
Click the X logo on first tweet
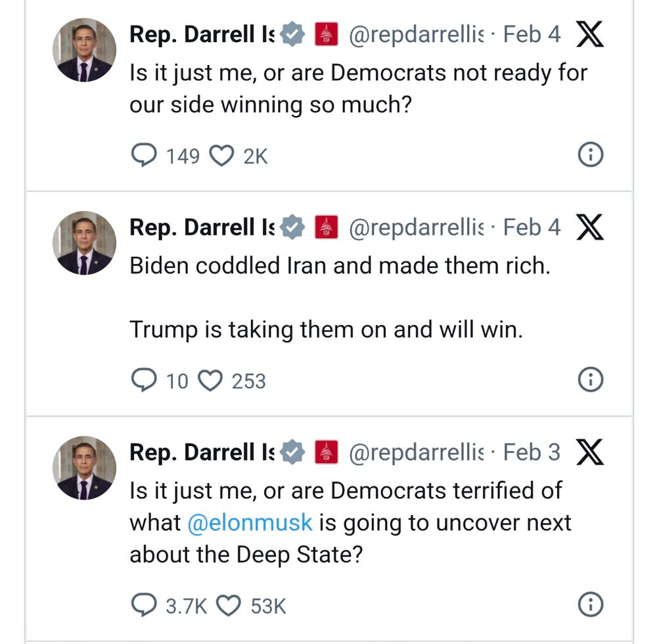click(x=589, y=34)
